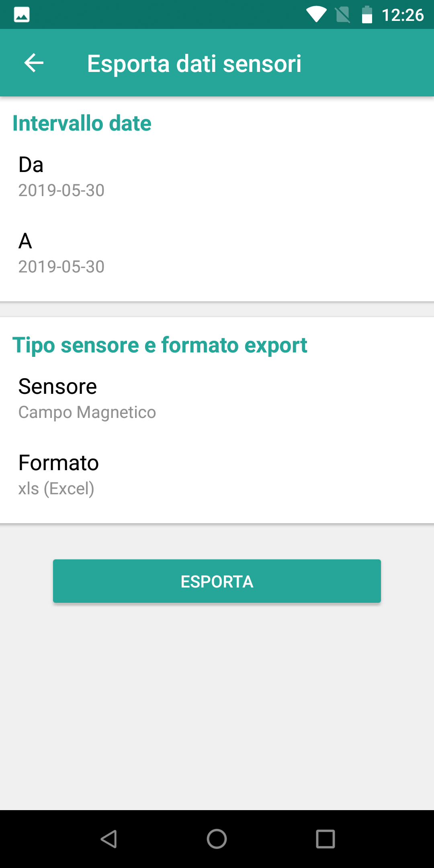
Task: Go back using the arrow icon
Action: (34, 63)
